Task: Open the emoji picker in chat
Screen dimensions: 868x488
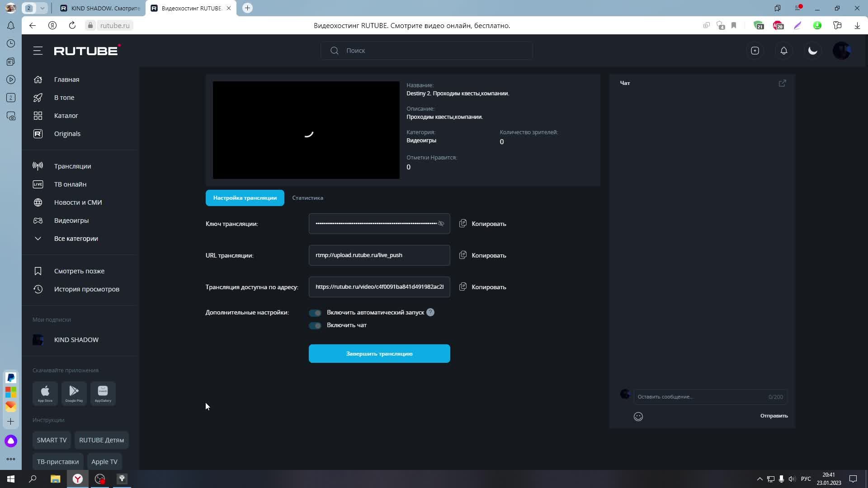Action: pos(638,417)
